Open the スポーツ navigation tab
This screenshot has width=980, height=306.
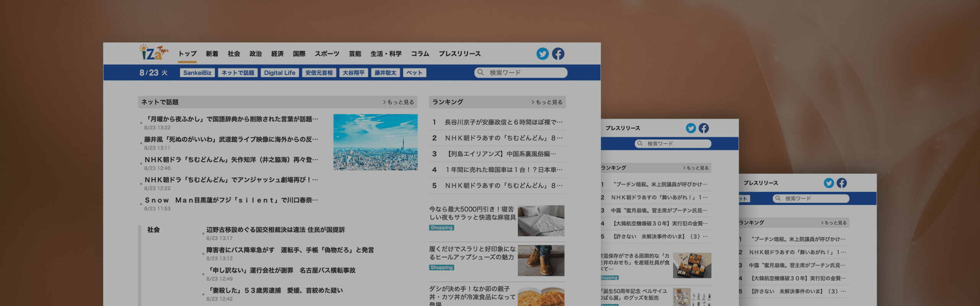click(327, 54)
